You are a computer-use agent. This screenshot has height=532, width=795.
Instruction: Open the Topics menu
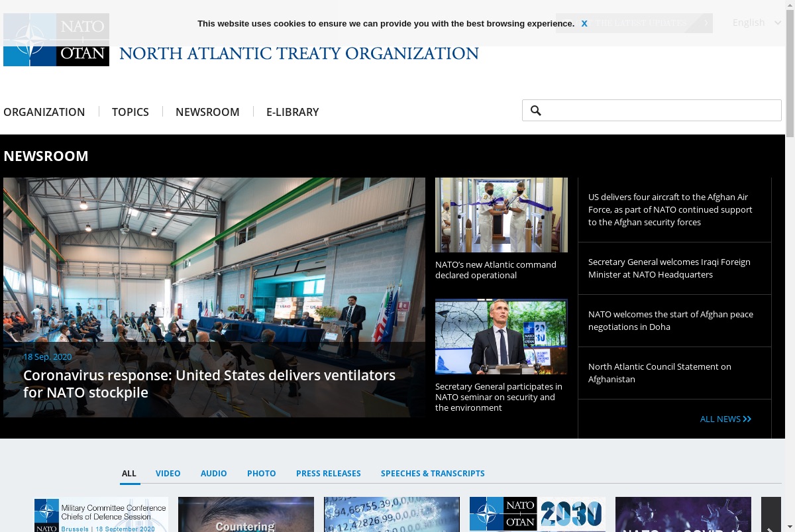131,112
